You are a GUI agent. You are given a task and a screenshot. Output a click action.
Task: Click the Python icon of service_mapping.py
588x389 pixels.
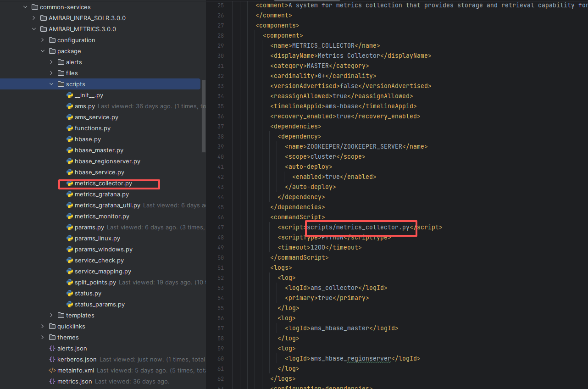pyautogui.click(x=70, y=272)
